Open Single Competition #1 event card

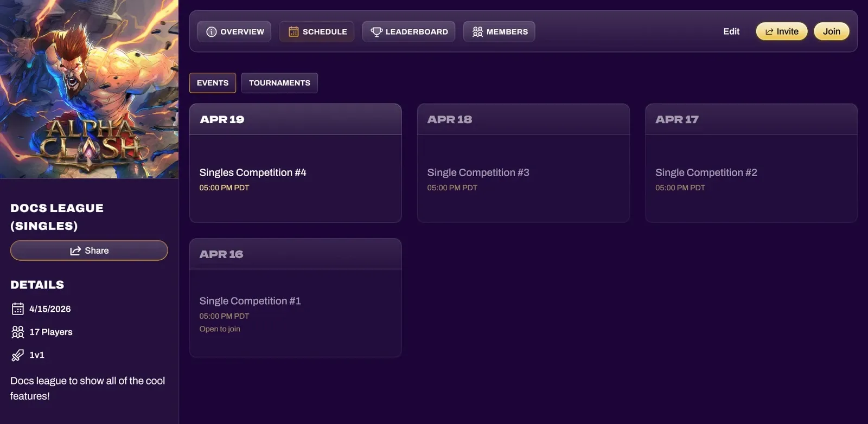[x=295, y=298]
